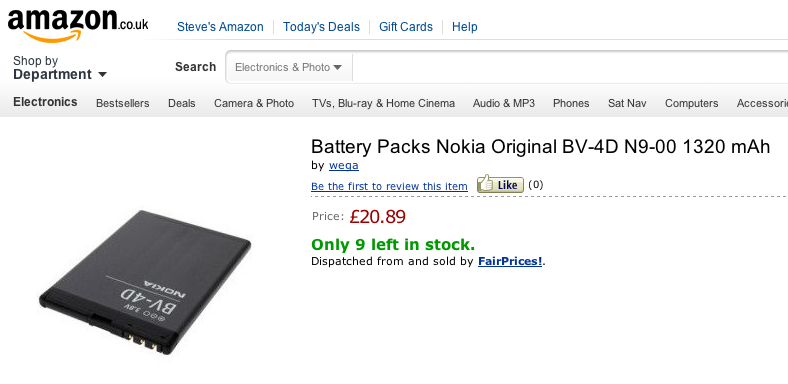Open the FairPrices! seller link
This screenshot has width=788, height=384.
510,261
